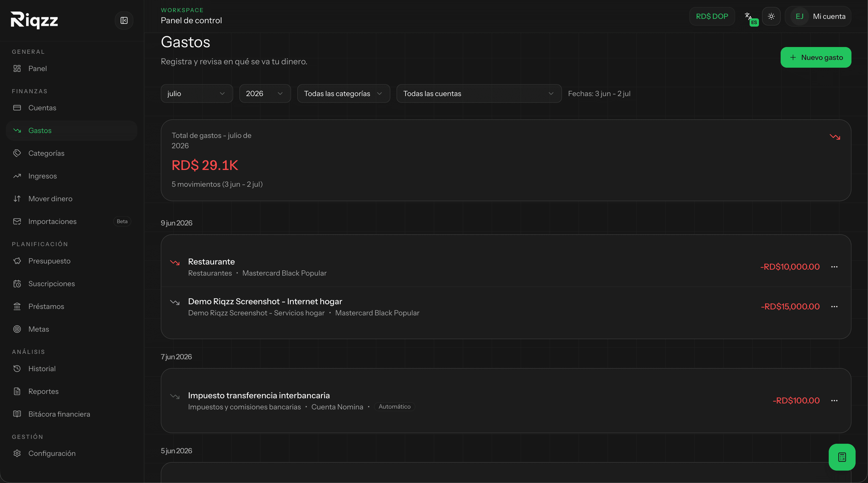Viewport: 868px width, 483px height.
Task: Click the Importaciones envelope icon
Action: 17,221
